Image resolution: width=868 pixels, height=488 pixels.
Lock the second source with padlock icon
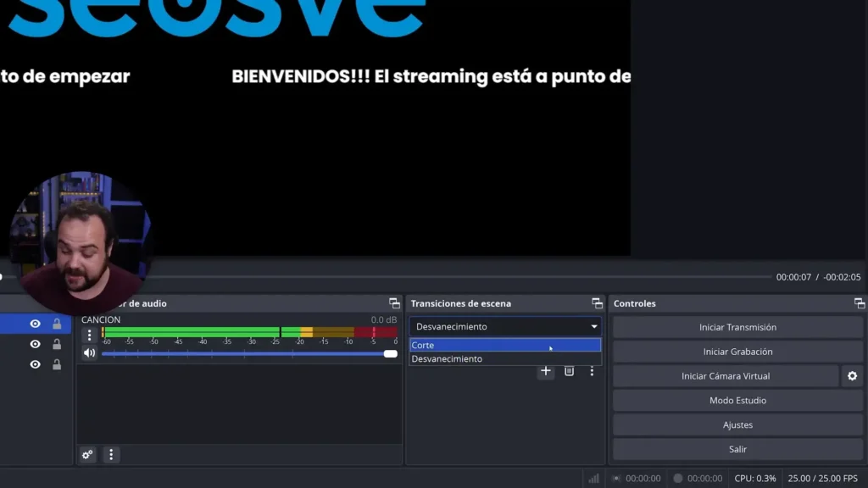coord(56,342)
